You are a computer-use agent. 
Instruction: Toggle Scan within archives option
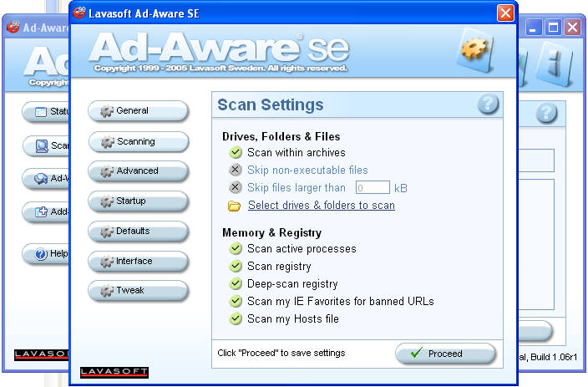pos(236,152)
